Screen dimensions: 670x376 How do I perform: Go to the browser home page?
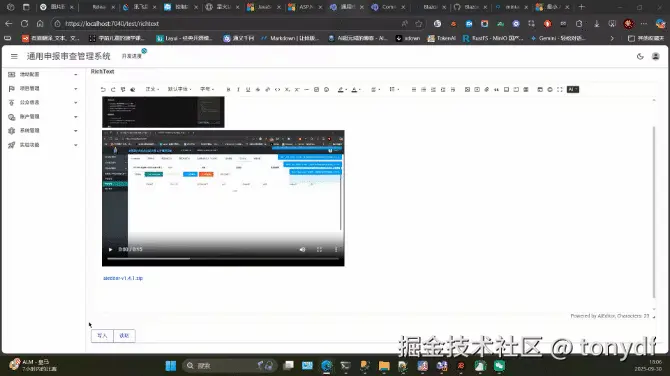click(40, 24)
